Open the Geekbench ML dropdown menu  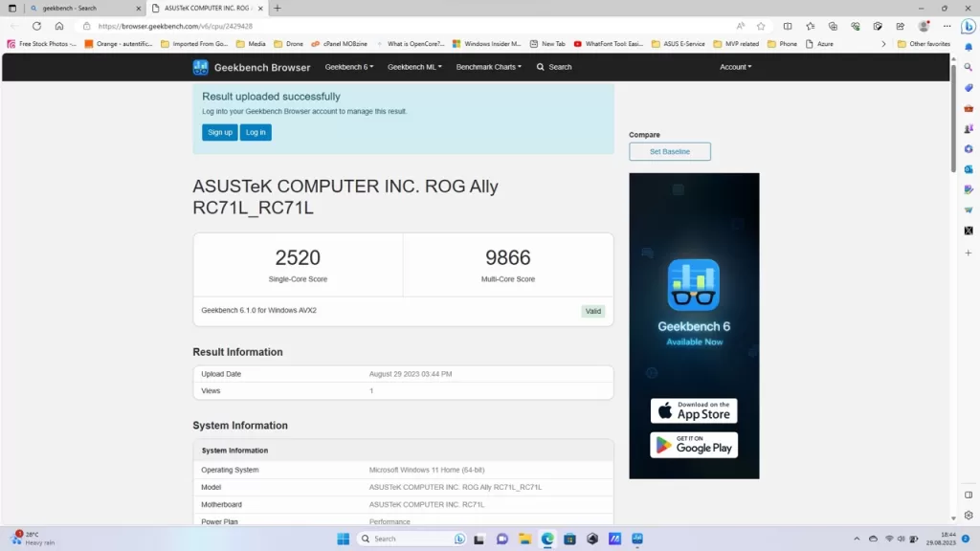[x=414, y=67]
